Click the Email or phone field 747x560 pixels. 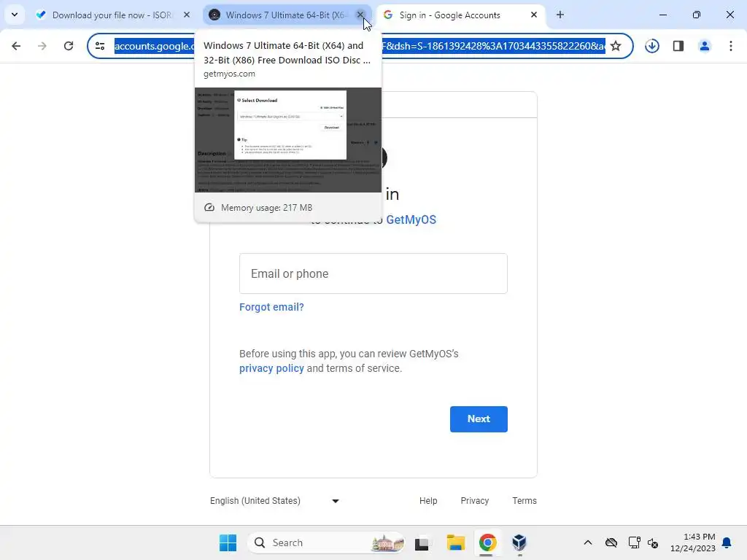click(373, 273)
